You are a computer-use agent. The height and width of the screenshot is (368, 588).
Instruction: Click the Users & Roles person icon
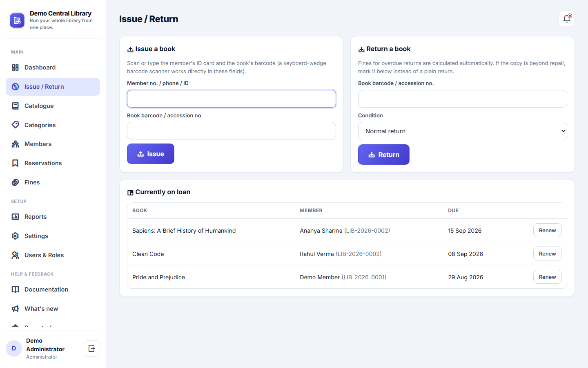tap(16, 255)
